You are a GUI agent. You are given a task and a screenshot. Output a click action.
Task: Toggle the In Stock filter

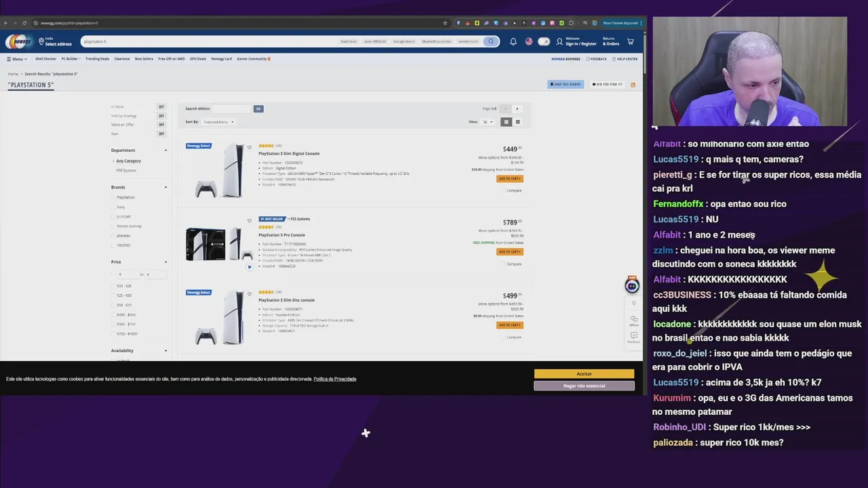point(161,107)
